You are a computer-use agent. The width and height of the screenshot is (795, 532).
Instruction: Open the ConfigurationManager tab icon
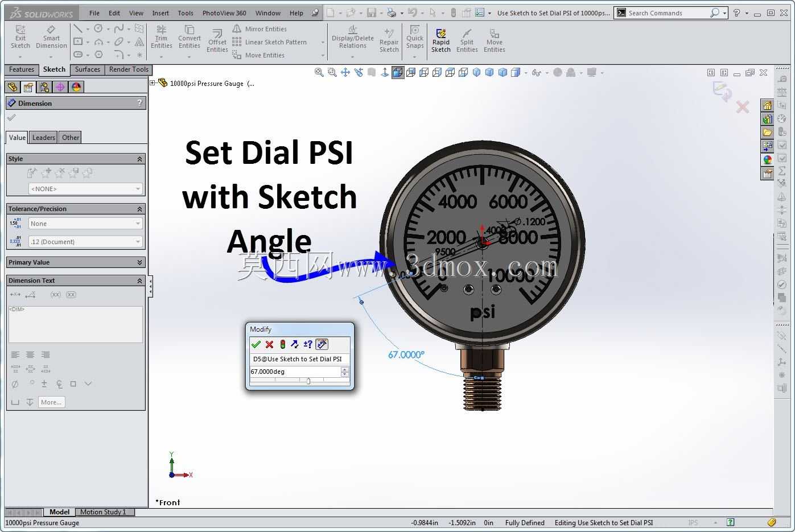tap(44, 87)
